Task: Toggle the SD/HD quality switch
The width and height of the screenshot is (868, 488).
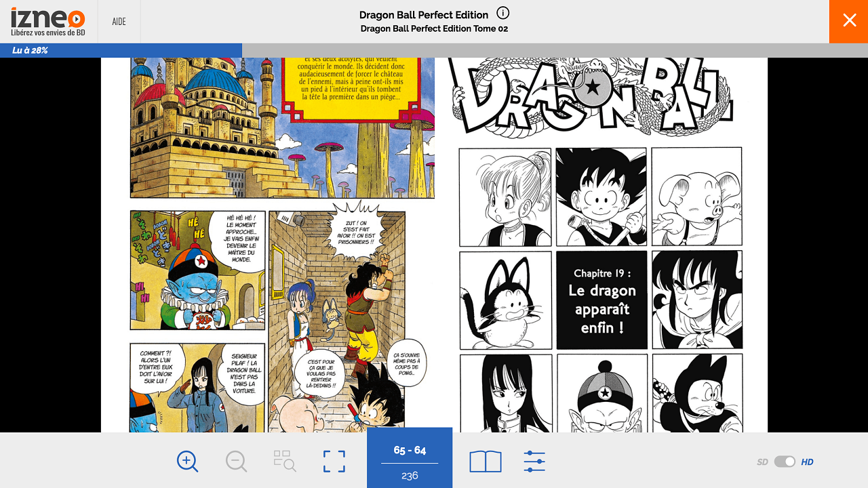Action: tap(785, 462)
